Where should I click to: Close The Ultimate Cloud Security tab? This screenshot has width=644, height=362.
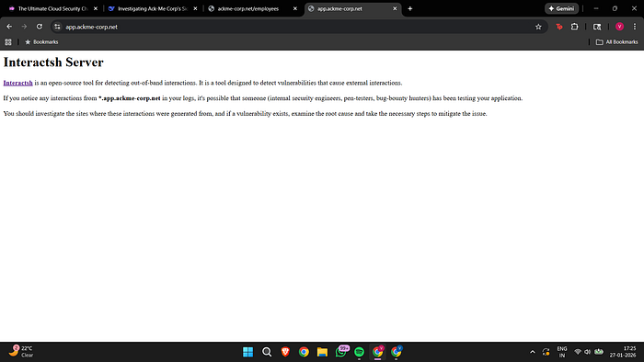click(x=96, y=8)
